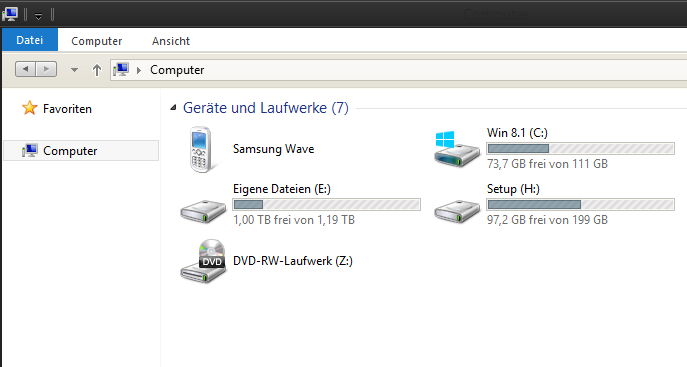Expand the address bar path chevron
This screenshot has width=687, height=367.
pos(139,70)
